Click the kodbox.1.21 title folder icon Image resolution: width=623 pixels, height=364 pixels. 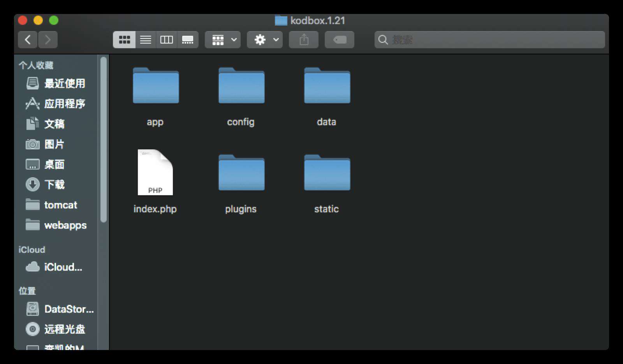(x=281, y=20)
